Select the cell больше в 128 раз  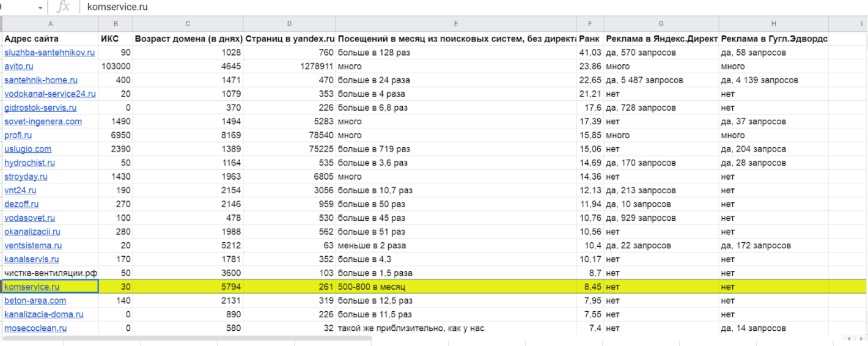(456, 53)
